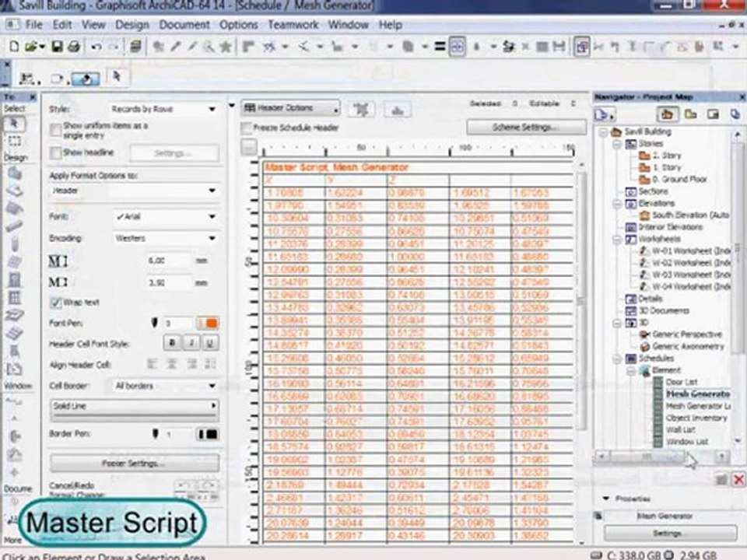Screen dimensions: 747x560
Task: Align header cell center
Action: click(x=172, y=364)
